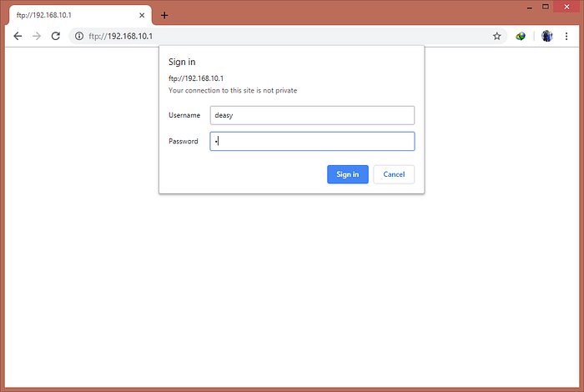
Task: Click the 'Sign in' dialog heading
Action: pos(182,62)
